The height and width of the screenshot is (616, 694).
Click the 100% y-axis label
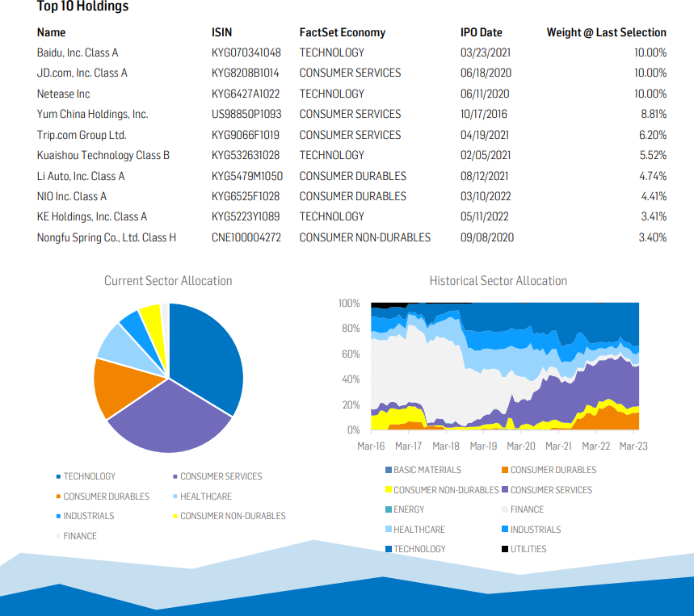pos(349,304)
